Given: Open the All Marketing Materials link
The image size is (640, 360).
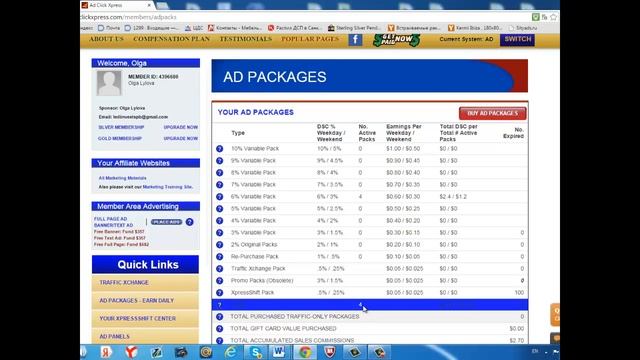Looking at the screenshot, I should click(122, 178).
